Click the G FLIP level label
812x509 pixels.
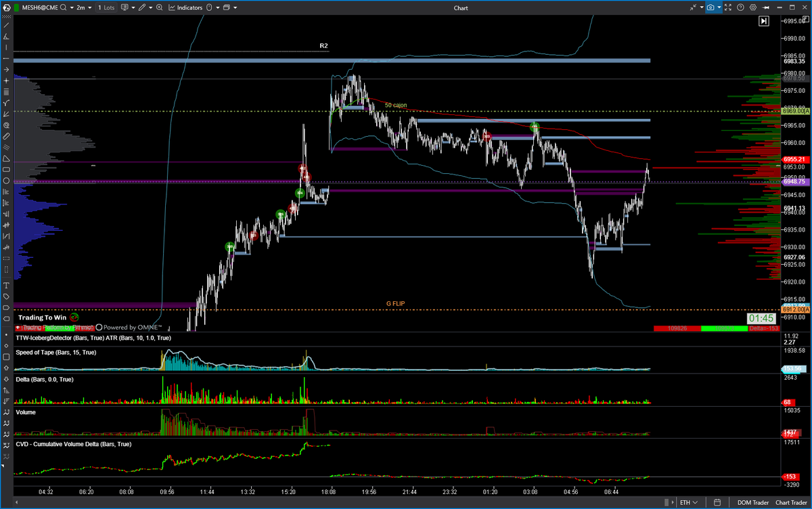tap(395, 304)
